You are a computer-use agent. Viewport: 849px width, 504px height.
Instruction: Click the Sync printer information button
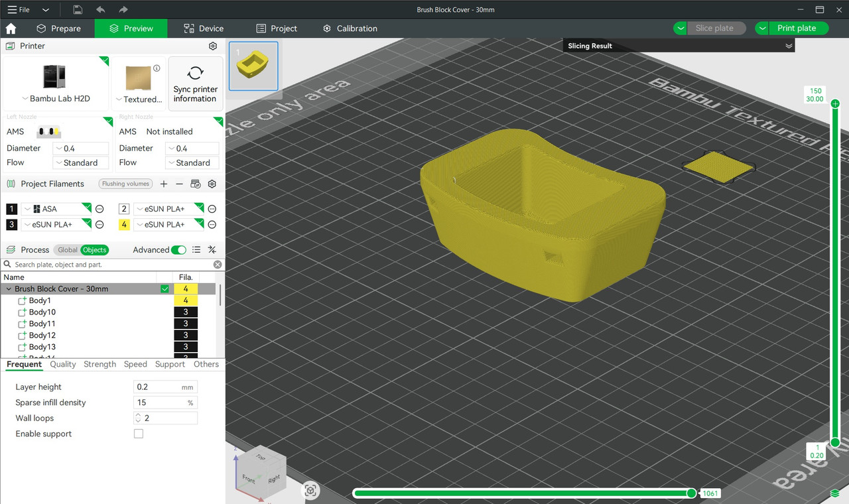click(196, 84)
